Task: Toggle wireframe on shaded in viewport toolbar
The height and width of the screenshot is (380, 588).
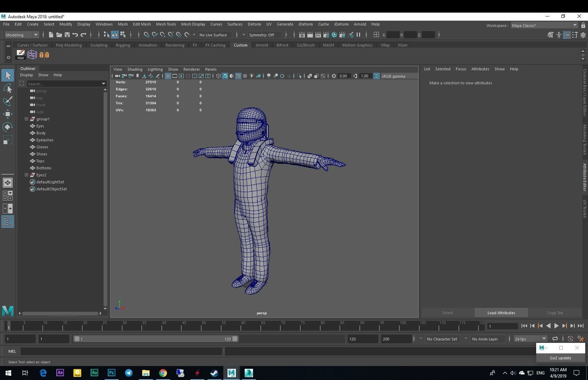Action: 238,76
